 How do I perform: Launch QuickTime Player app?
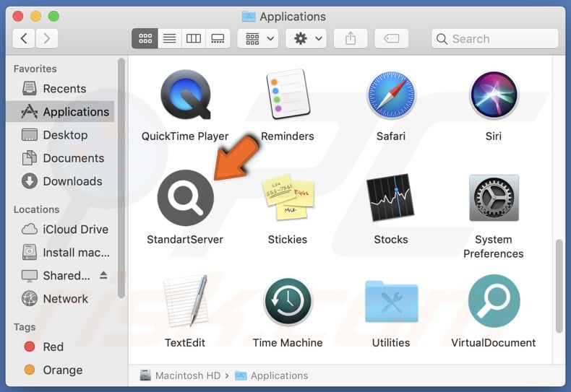coord(185,95)
